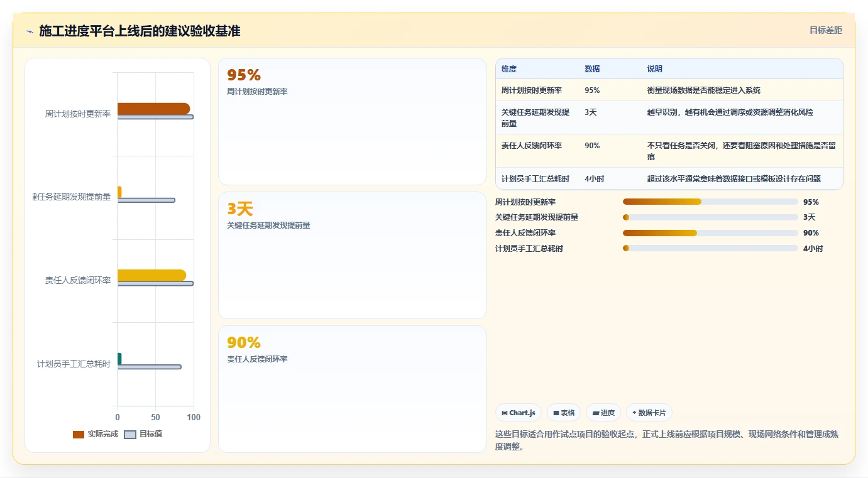Click chart target bar for 关键任务延期发现提前量
Screen dimensions: 868x478
pos(146,200)
